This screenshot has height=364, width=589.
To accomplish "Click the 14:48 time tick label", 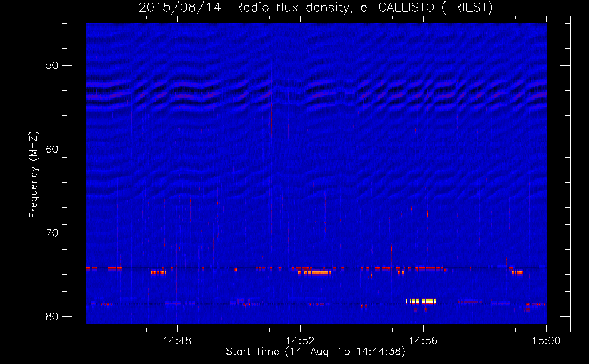I will 177,341.
